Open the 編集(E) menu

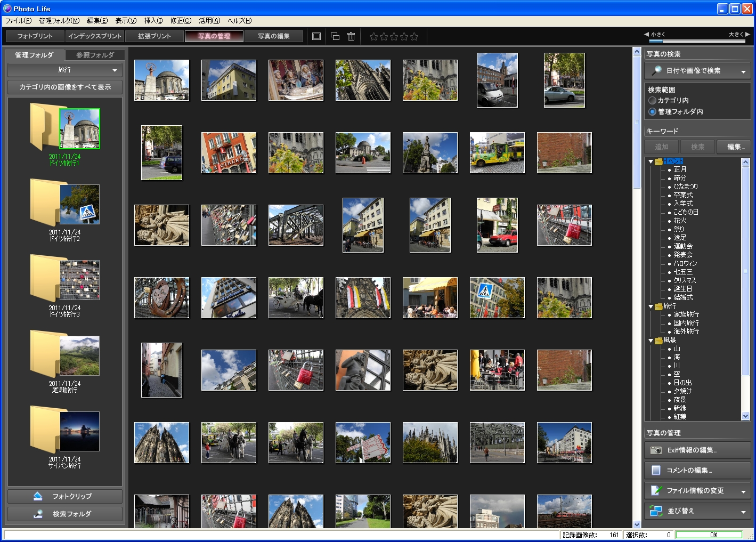click(x=97, y=21)
